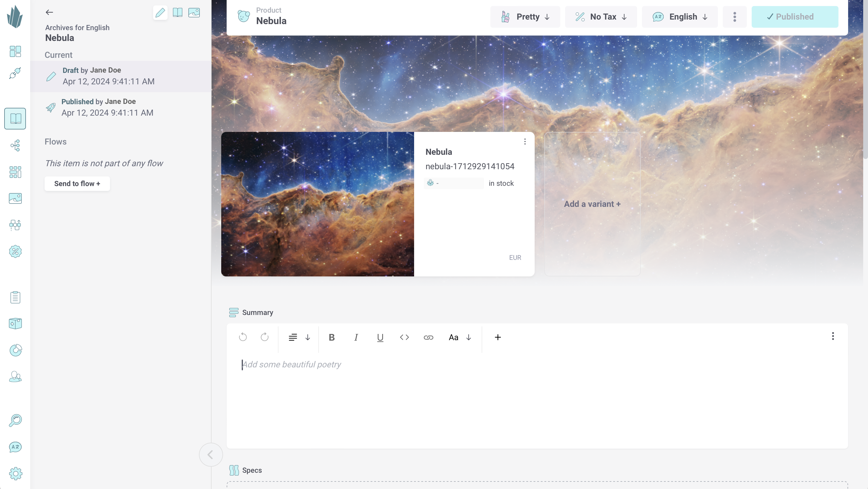The height and width of the screenshot is (489, 868).
Task: Open the orders clipboard icon in sidebar
Action: tap(15, 297)
